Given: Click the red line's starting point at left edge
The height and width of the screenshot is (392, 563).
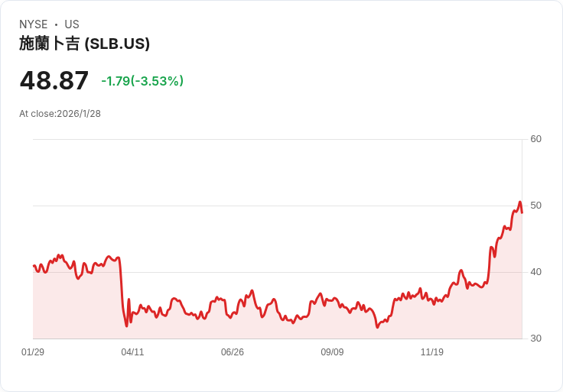Looking at the screenshot, I should (34, 266).
